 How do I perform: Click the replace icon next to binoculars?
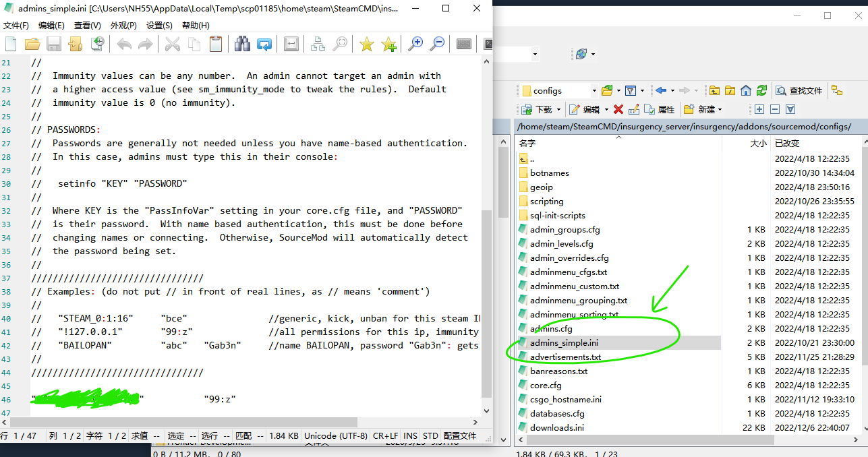click(x=264, y=44)
